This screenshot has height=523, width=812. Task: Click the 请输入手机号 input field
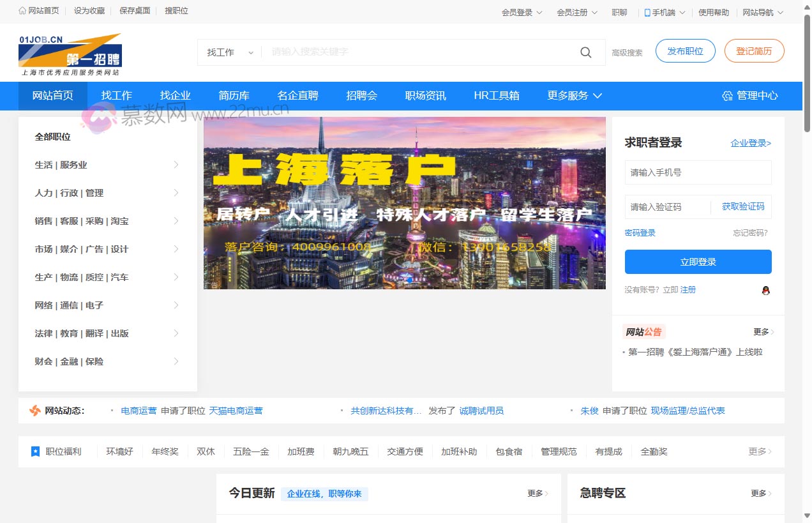click(698, 172)
